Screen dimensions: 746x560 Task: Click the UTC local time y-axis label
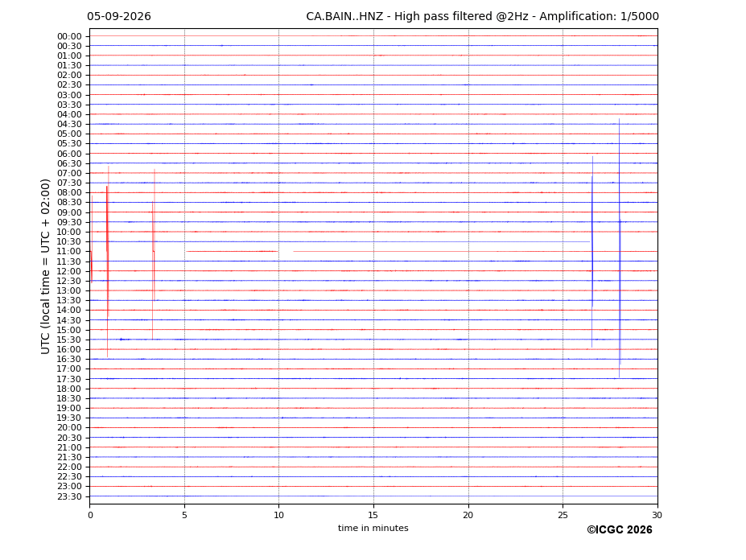pos(45,266)
